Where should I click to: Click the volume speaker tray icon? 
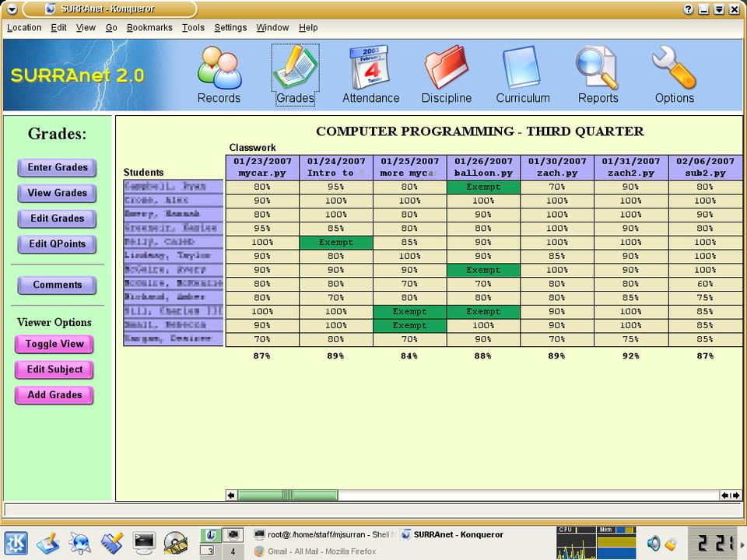pos(654,543)
